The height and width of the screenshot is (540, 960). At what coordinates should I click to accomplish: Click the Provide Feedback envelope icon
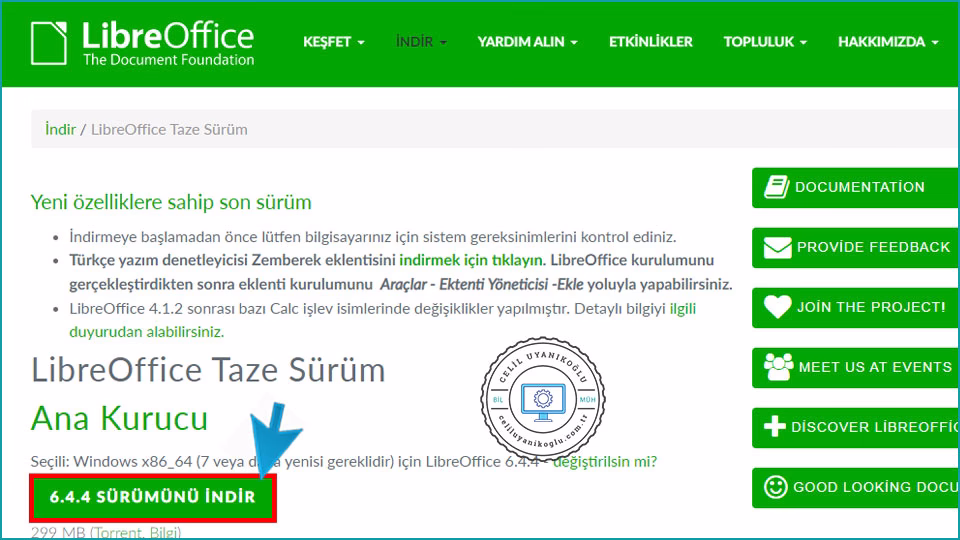(x=777, y=247)
